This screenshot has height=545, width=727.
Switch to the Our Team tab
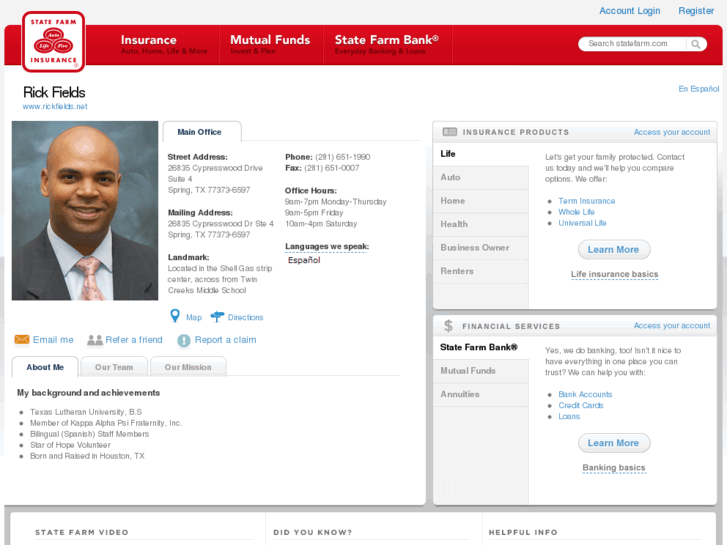(x=114, y=367)
